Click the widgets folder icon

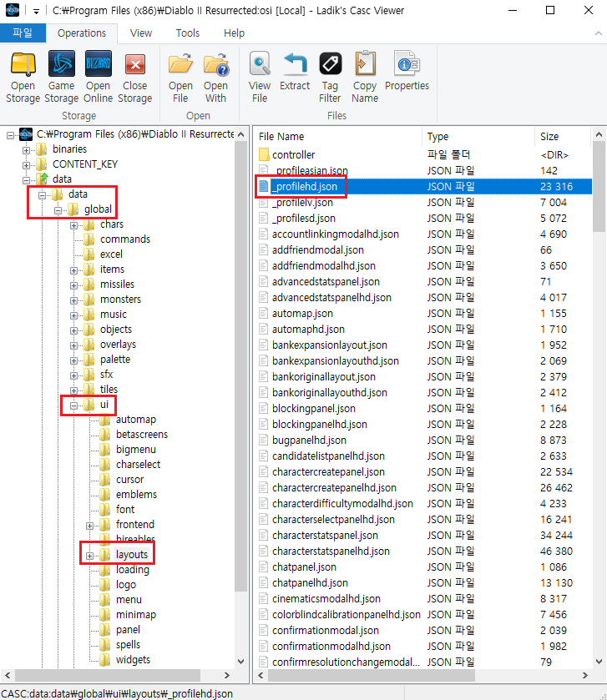[105, 660]
